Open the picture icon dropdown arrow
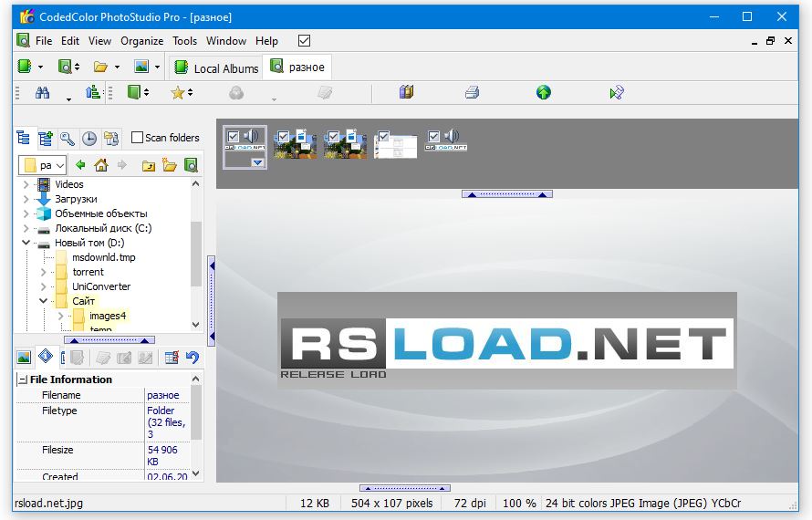The image size is (812, 520). pos(158,67)
